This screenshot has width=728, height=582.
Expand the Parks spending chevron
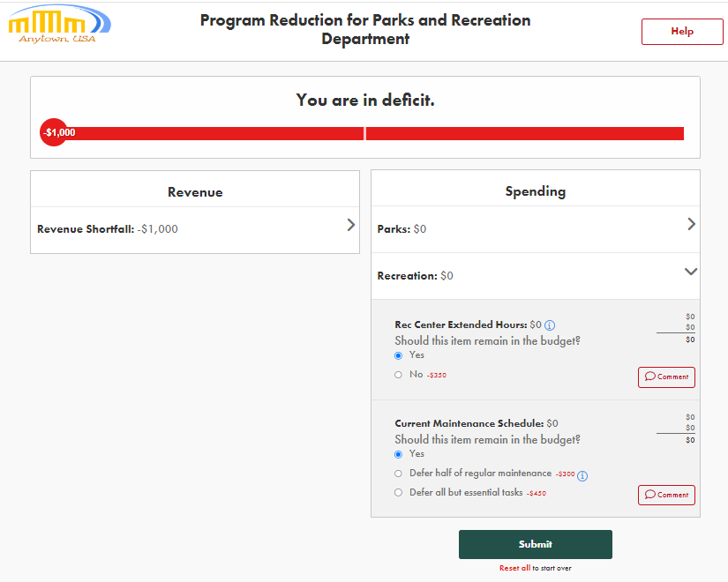click(x=691, y=224)
